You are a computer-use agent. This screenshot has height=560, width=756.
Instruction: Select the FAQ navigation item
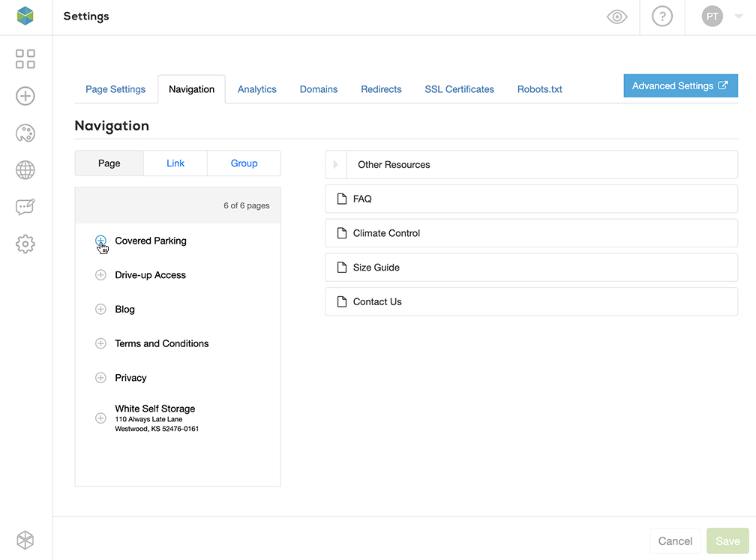point(531,199)
